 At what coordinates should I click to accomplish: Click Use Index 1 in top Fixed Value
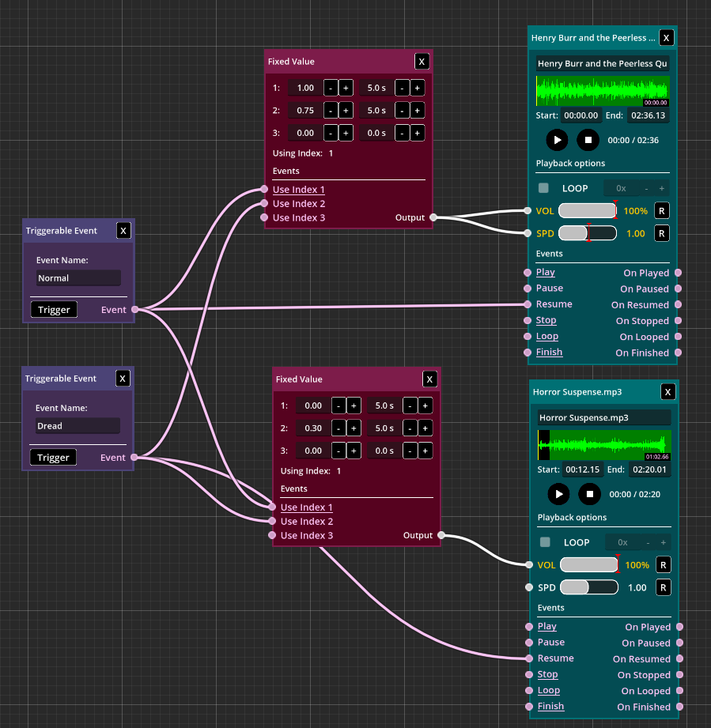click(x=298, y=190)
